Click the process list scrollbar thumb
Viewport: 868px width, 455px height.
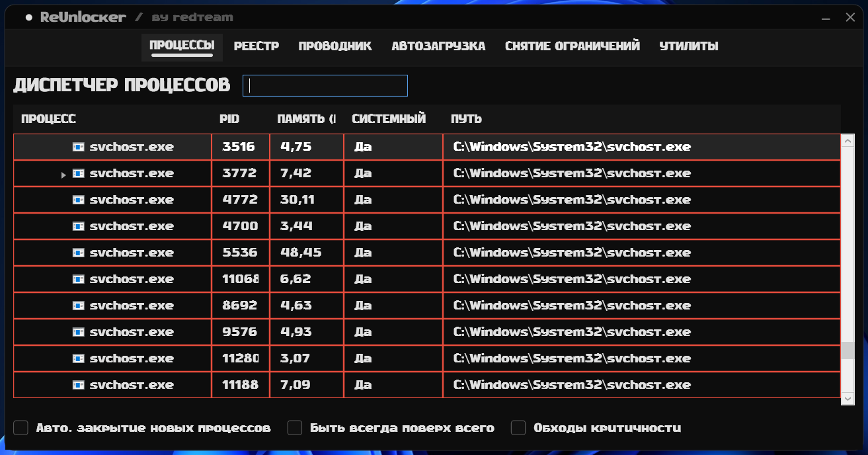pyautogui.click(x=848, y=351)
